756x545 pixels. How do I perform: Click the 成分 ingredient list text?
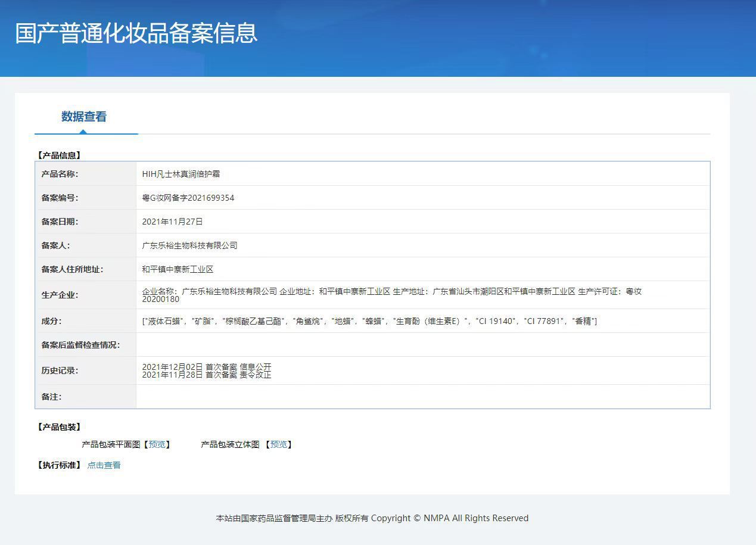(369, 321)
